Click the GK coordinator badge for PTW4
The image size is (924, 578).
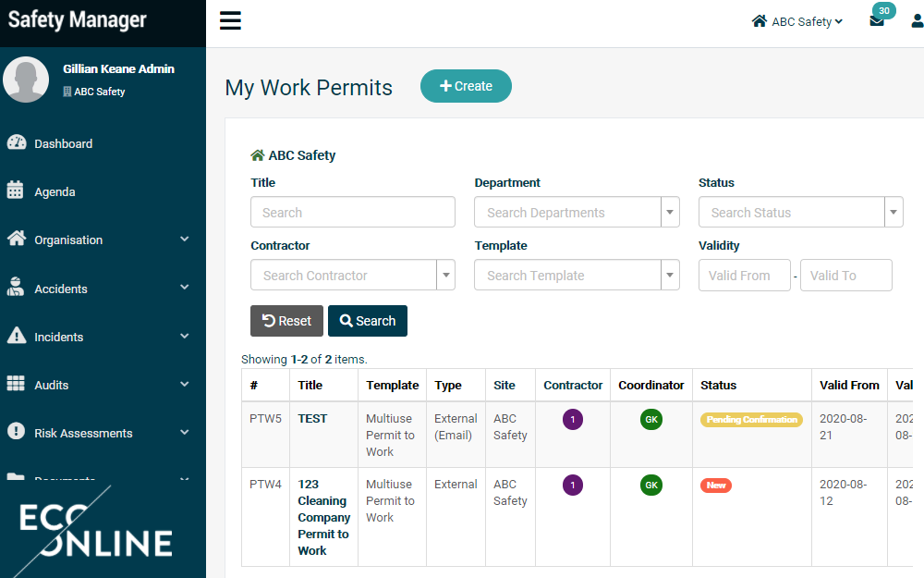pyautogui.click(x=651, y=485)
